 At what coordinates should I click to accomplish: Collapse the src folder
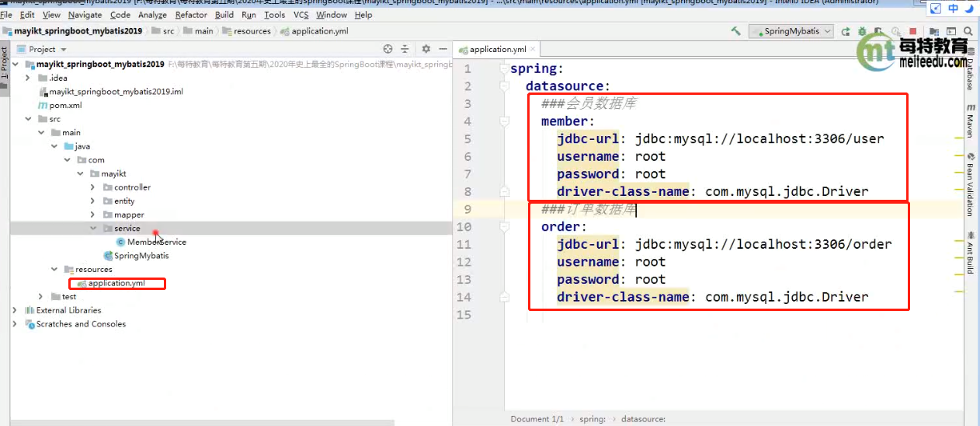click(30, 119)
